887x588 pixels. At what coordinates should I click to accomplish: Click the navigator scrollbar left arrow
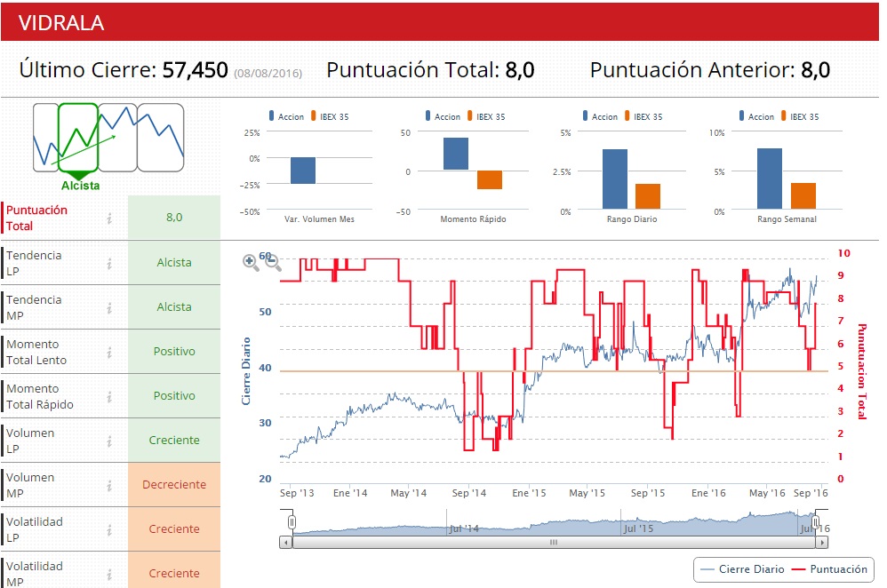[x=286, y=542]
